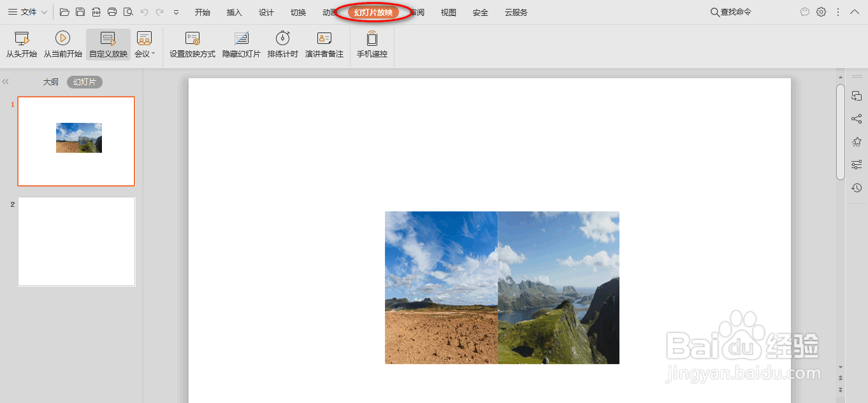Click the 查找命令 search box
The width and height of the screenshot is (868, 403).
click(x=732, y=12)
